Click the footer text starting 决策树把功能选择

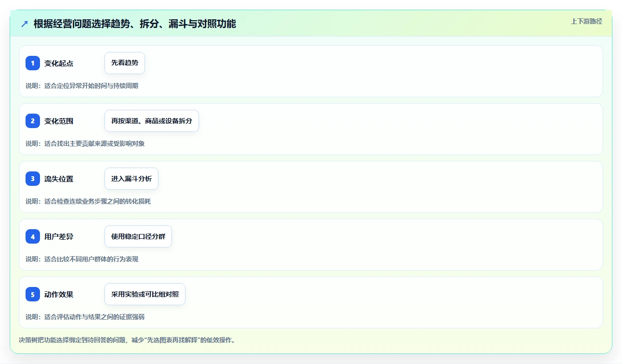(127, 340)
